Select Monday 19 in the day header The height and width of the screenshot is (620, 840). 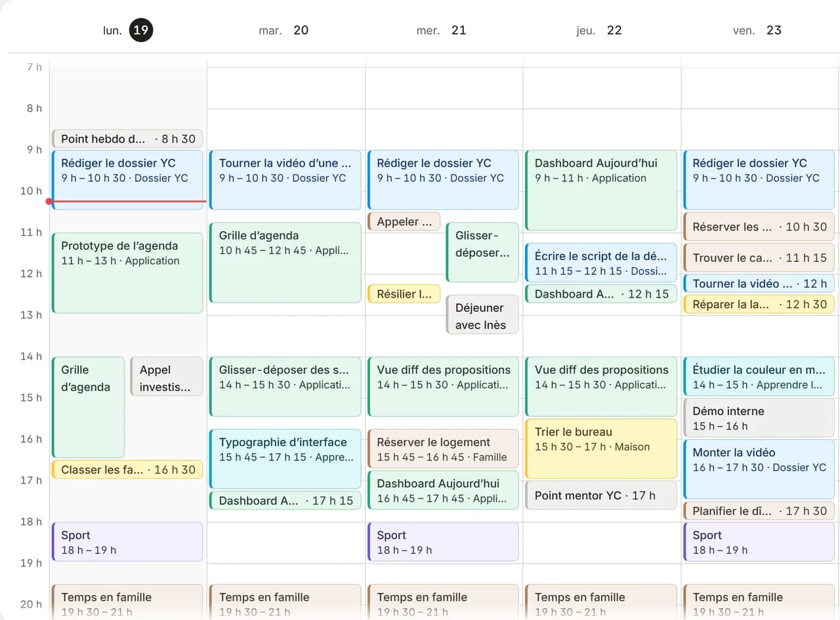point(128,30)
